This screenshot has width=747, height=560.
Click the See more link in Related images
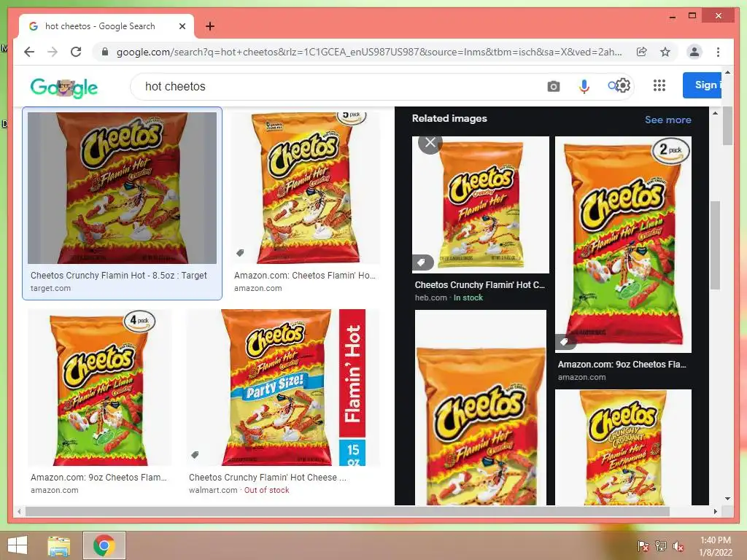coord(668,120)
